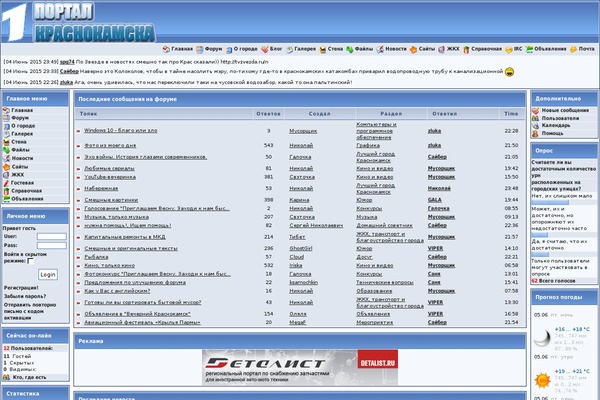
Task: Click the poll bar under 'недостаточно часто'
Action: [x=540, y=235]
